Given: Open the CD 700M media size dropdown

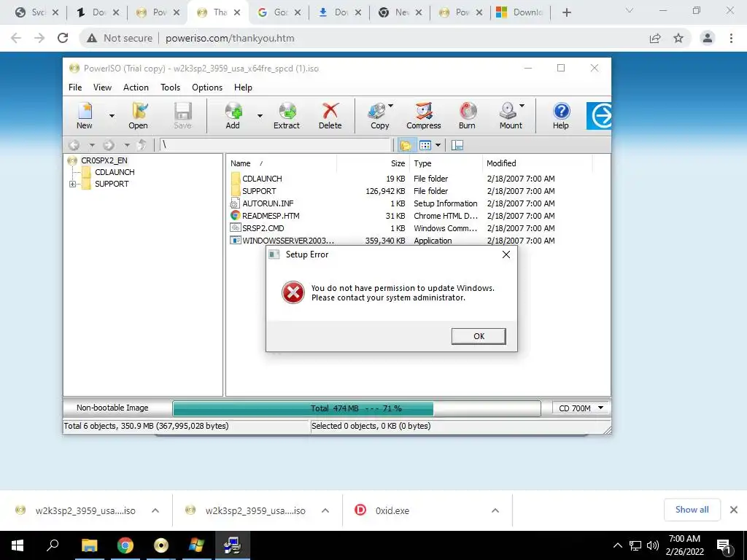Looking at the screenshot, I should pyautogui.click(x=581, y=408).
